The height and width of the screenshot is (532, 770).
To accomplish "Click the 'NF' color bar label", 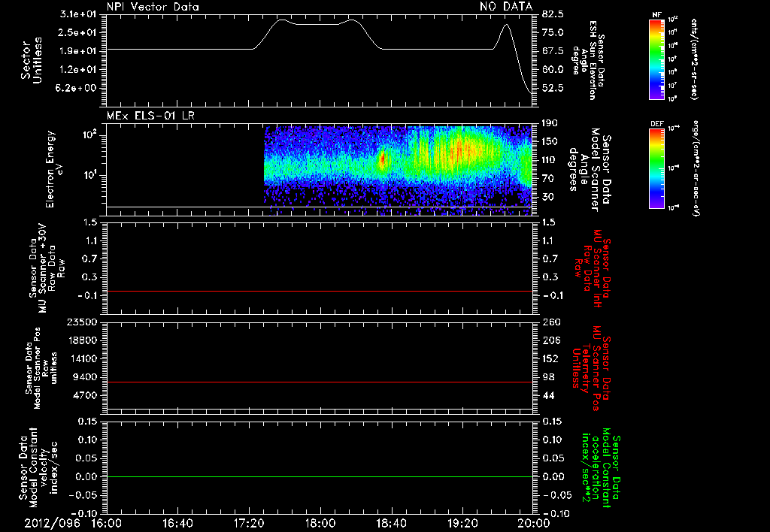I will [656, 15].
